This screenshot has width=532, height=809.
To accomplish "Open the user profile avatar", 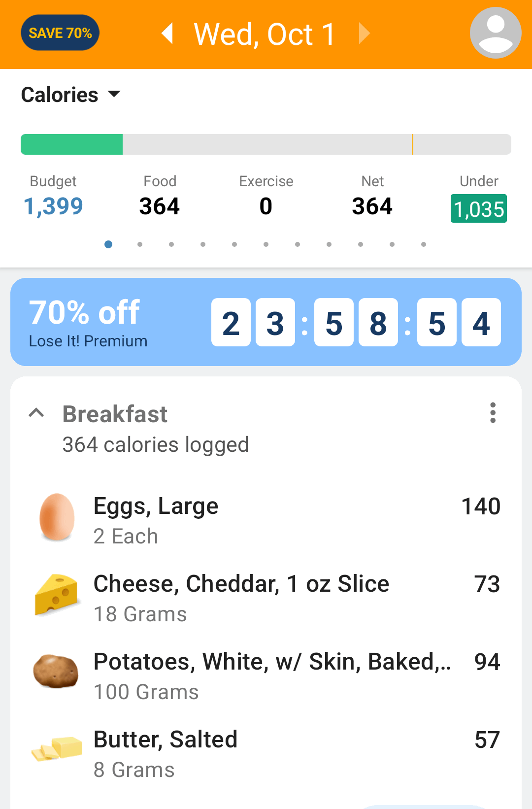I will point(495,33).
